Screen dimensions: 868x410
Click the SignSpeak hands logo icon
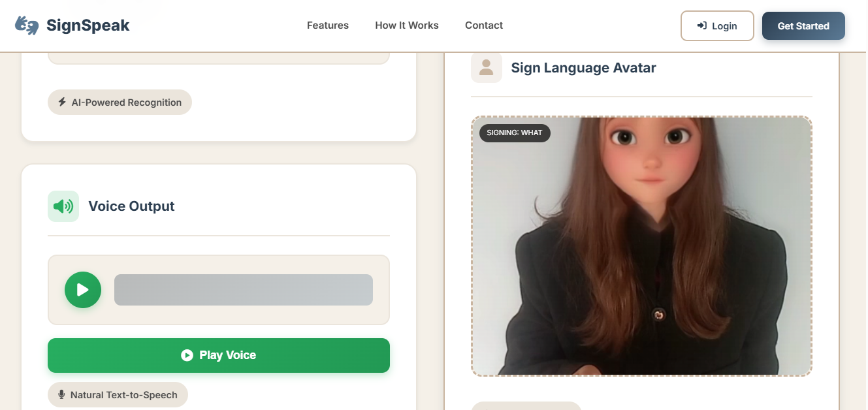click(x=27, y=25)
